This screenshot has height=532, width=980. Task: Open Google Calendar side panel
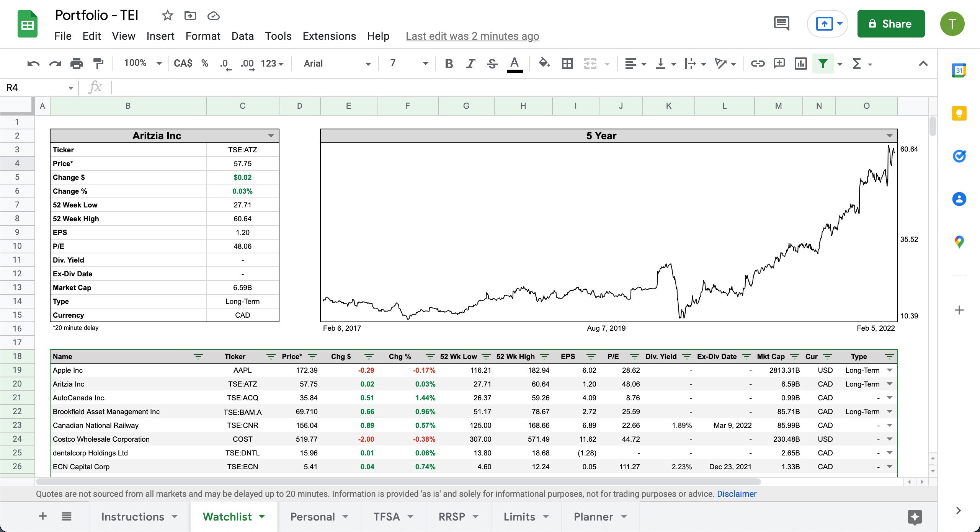[959, 70]
